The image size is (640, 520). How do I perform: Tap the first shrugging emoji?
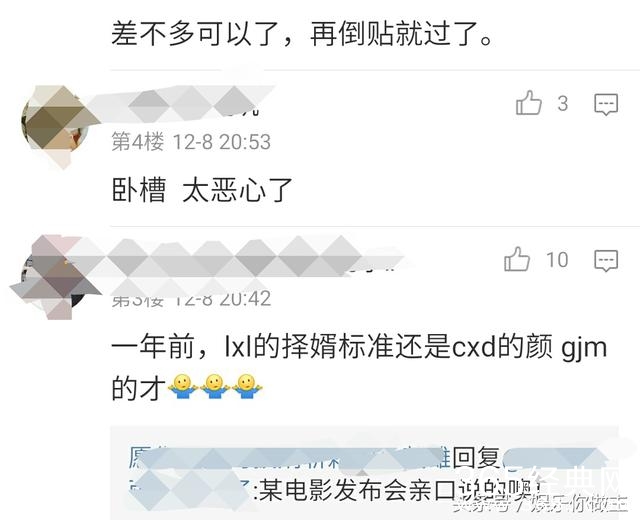point(182,387)
